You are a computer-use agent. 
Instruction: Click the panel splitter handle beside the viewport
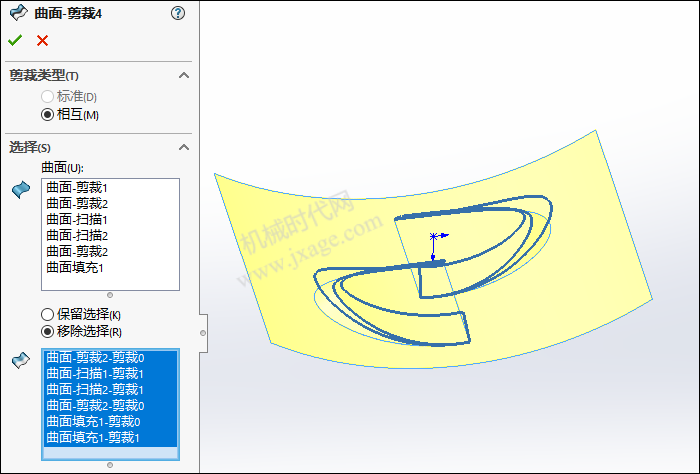pos(203,333)
